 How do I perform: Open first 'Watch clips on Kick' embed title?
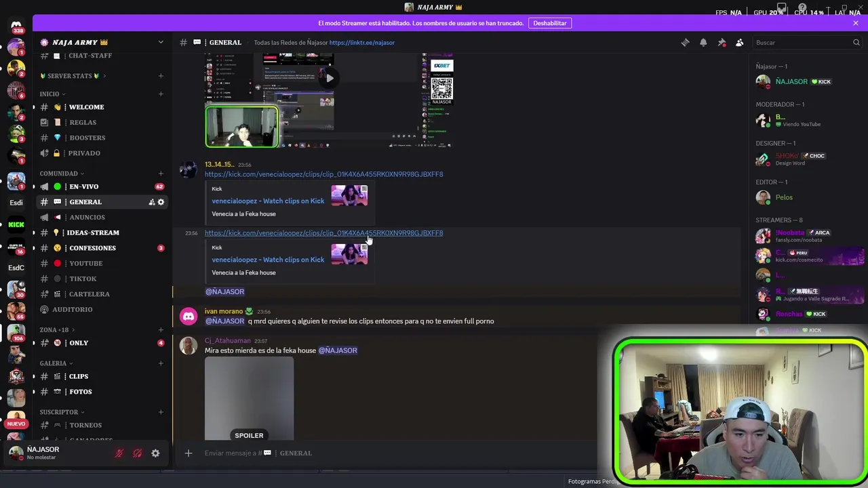[x=268, y=201]
